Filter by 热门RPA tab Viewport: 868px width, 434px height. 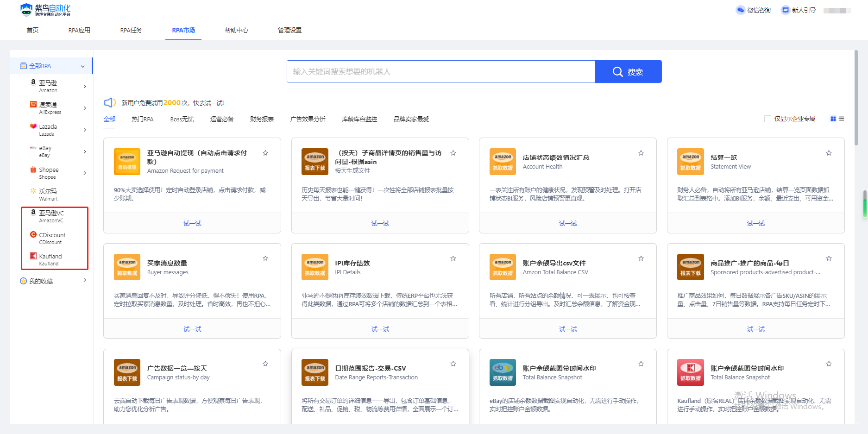(142, 119)
